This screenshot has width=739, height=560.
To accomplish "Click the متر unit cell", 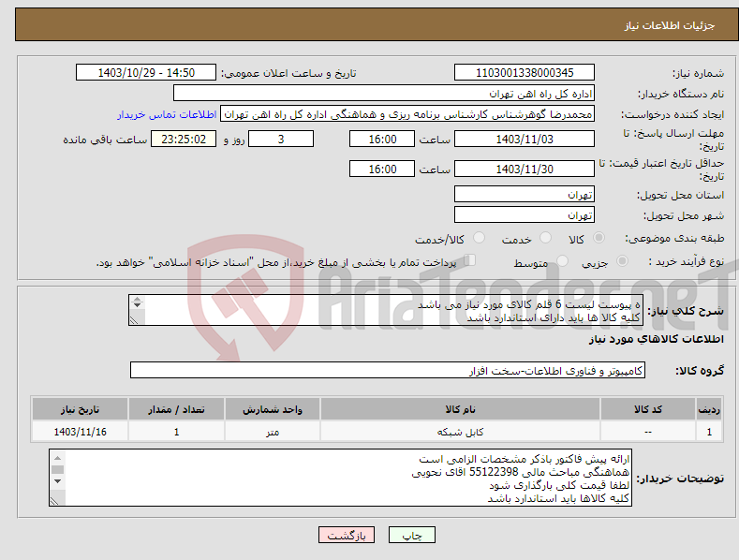I will click(x=273, y=432).
